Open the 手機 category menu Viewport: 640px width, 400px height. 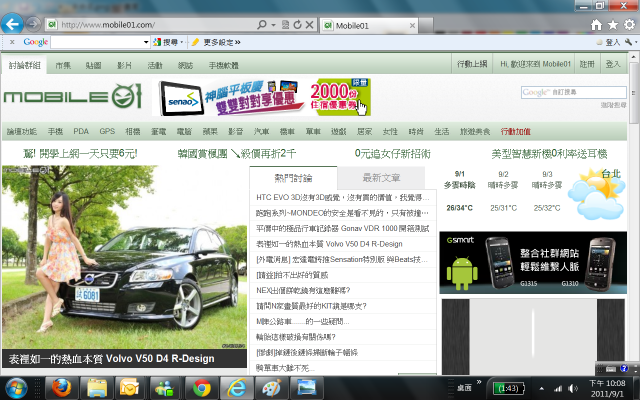(x=55, y=131)
